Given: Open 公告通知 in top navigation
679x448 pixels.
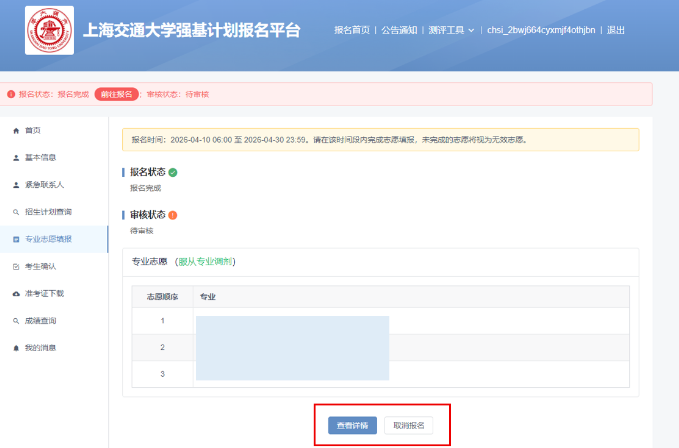Looking at the screenshot, I should pos(399,30).
